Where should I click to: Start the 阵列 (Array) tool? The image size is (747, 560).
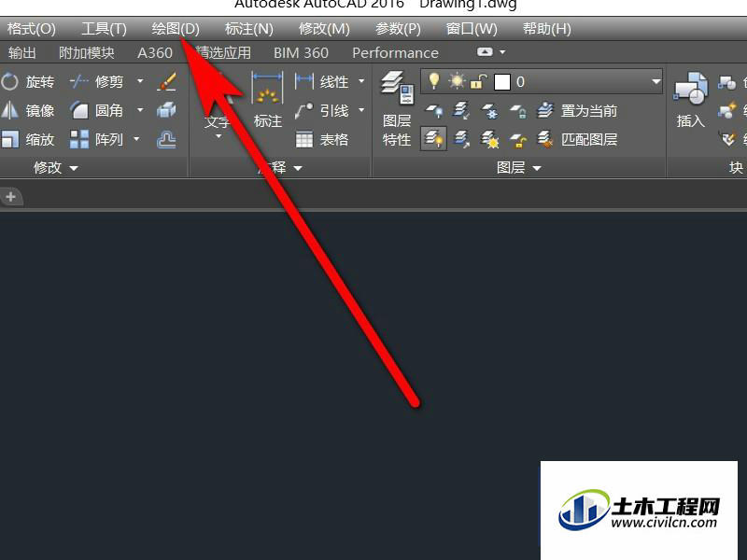(97, 139)
